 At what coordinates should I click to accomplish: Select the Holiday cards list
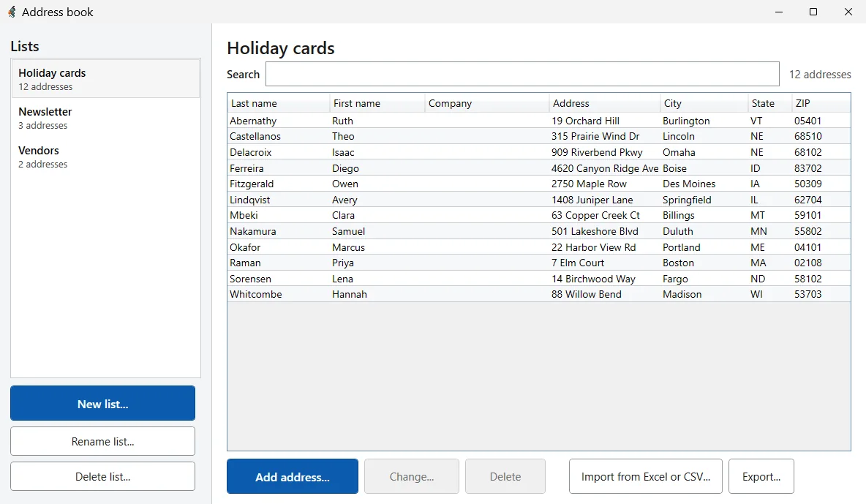coord(105,79)
